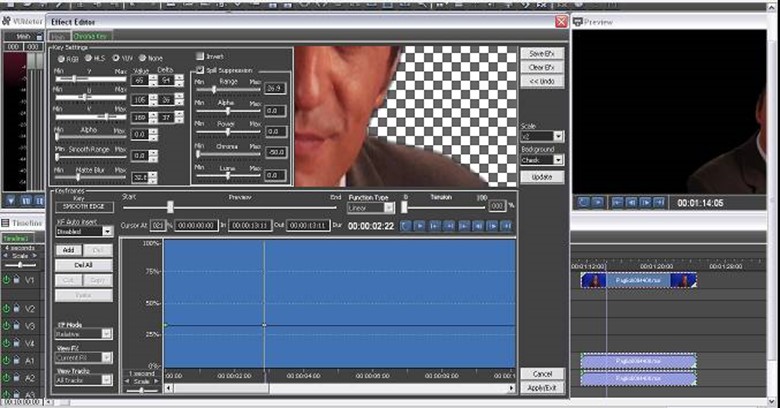Select the RGB key mode radio
The width and height of the screenshot is (780, 408).
(62, 59)
